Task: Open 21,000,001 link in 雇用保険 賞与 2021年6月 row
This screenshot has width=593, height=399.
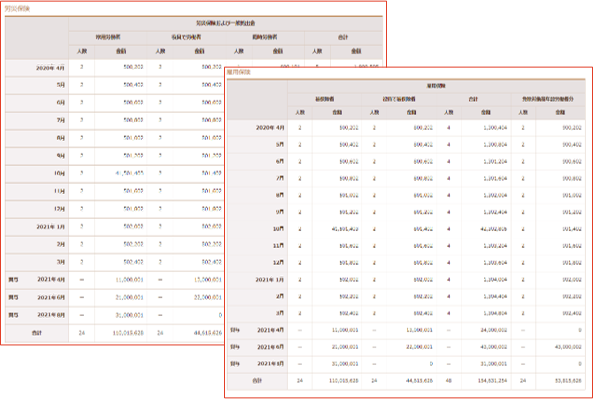Action: (x=345, y=347)
